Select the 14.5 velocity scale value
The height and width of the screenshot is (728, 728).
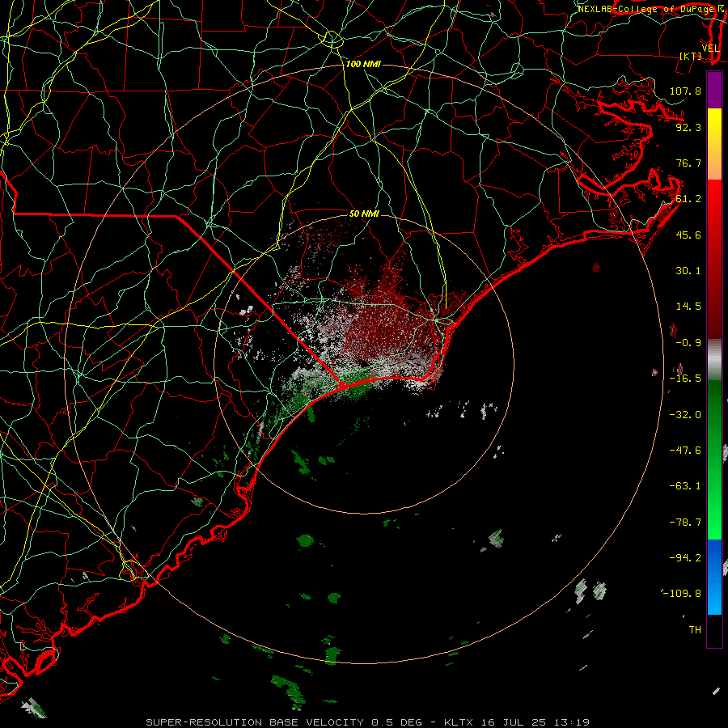pyautogui.click(x=688, y=307)
